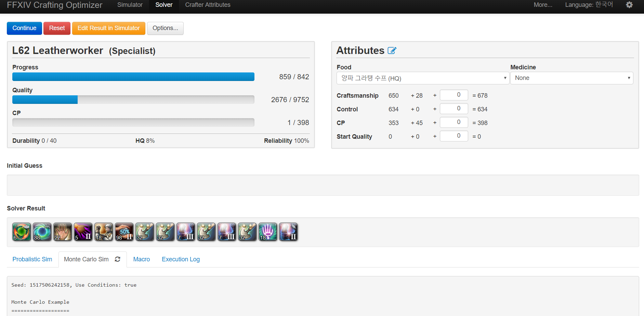Select the final sparkle II action icon
This screenshot has width=644, height=316.
click(x=288, y=232)
